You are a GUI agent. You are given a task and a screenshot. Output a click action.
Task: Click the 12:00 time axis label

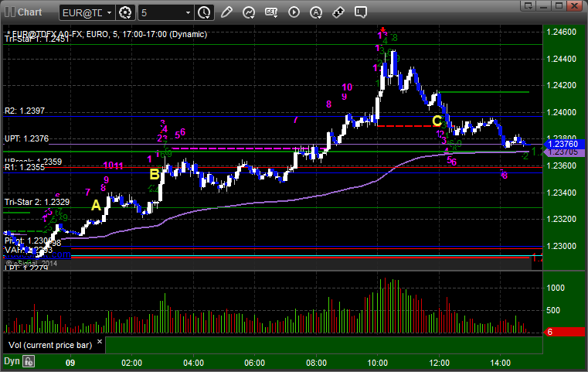[x=439, y=363]
